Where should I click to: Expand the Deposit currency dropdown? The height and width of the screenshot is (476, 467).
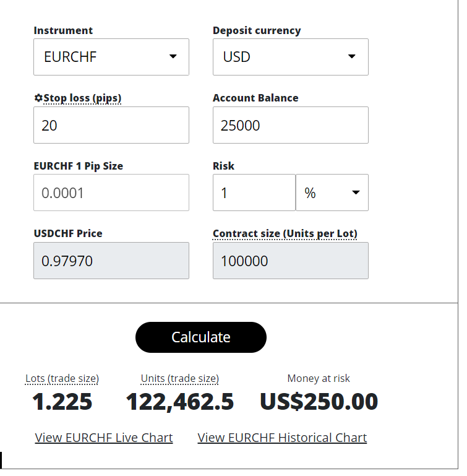(290, 57)
